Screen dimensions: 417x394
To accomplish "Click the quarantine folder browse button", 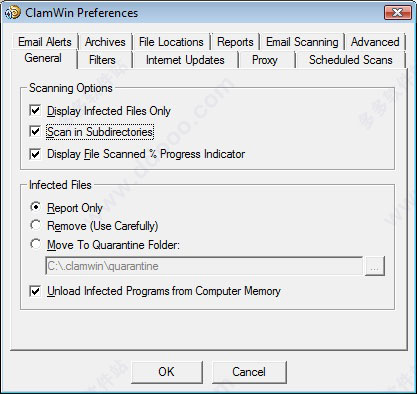I will click(x=375, y=266).
